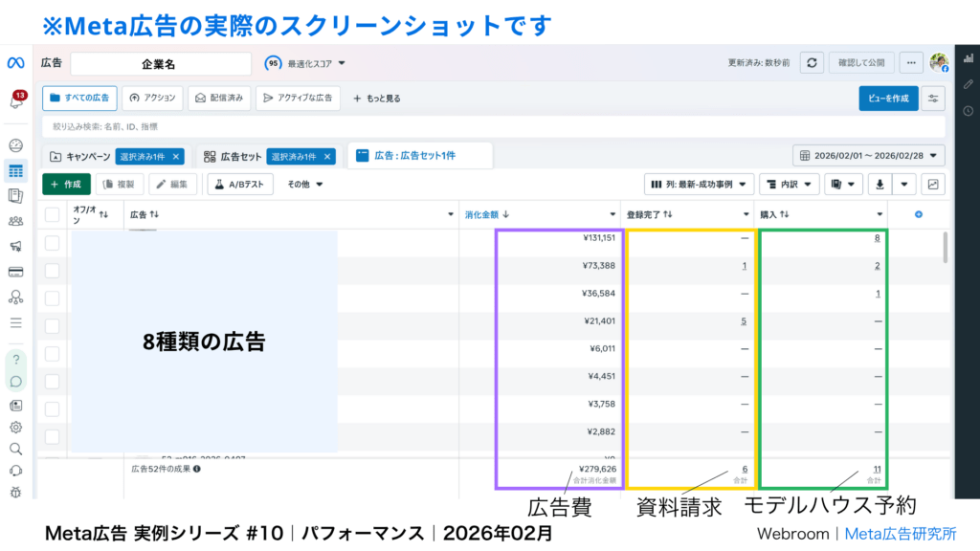Expand the その他 dropdown
Image resolution: width=980 pixels, height=551 pixels.
305,185
